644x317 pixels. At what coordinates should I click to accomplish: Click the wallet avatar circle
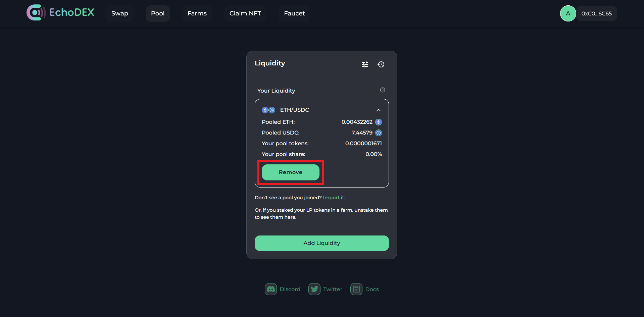[x=568, y=13]
